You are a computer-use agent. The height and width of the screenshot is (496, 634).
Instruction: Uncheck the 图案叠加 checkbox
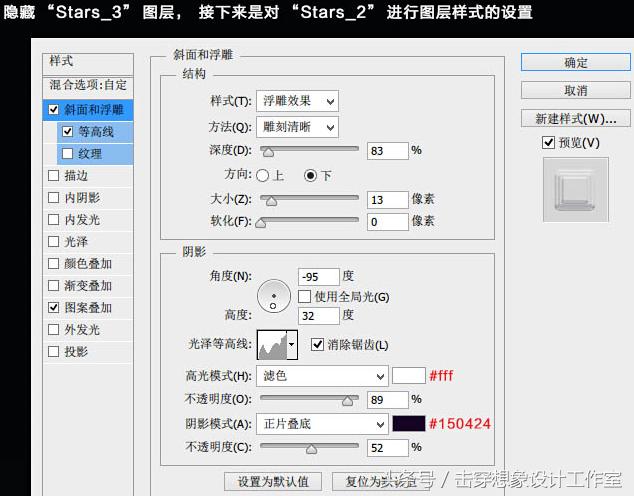click(x=53, y=308)
